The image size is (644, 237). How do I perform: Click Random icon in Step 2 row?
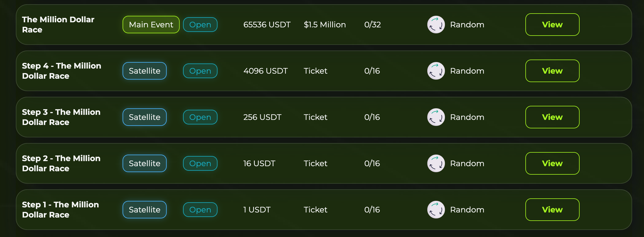(x=436, y=163)
